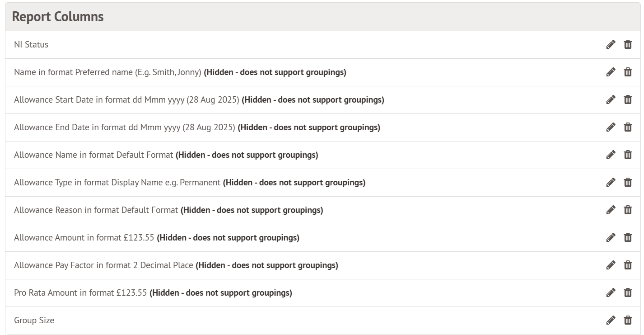The image size is (644, 335).
Task: Delete the Allowance Name column
Action: (x=628, y=155)
